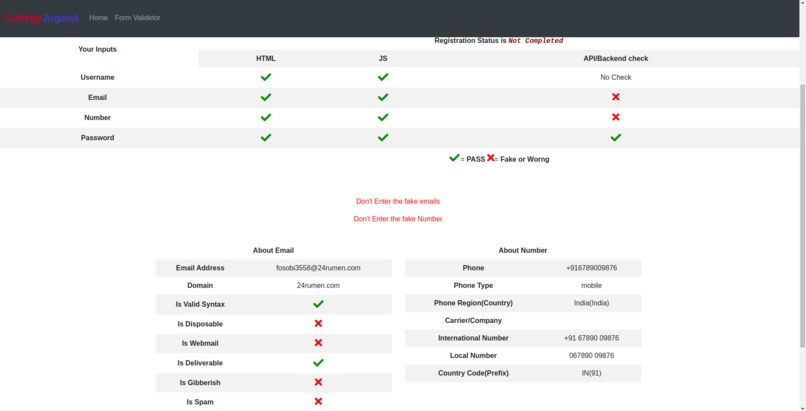Click the About Number heading
This screenshot has height=411, width=806.
(x=523, y=251)
